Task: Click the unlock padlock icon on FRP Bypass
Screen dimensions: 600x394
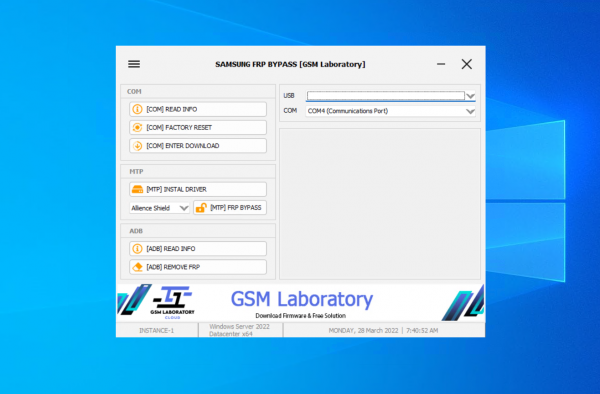Action: [201, 208]
